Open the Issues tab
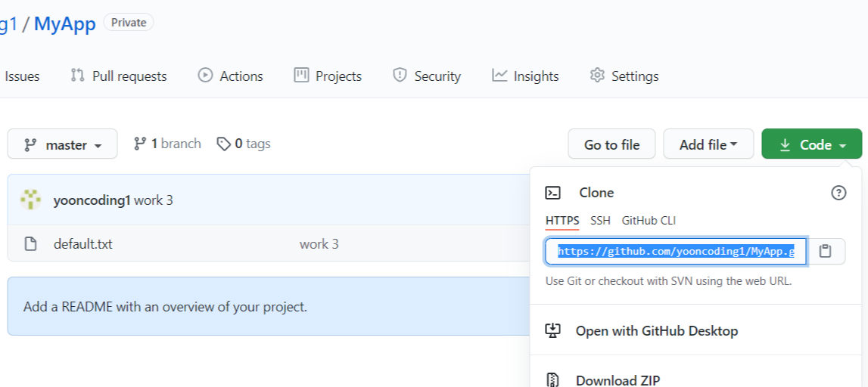868x387 pixels. (22, 76)
